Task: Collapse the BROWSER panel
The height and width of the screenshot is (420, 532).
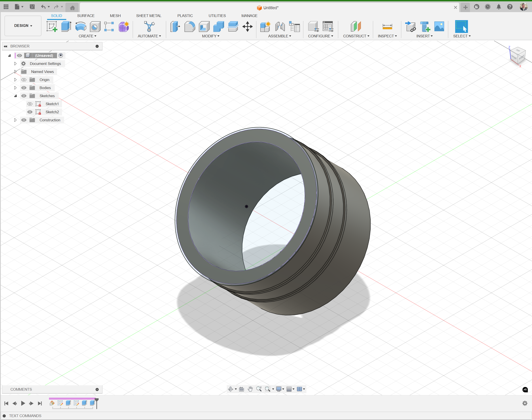Action: pyautogui.click(x=5, y=46)
